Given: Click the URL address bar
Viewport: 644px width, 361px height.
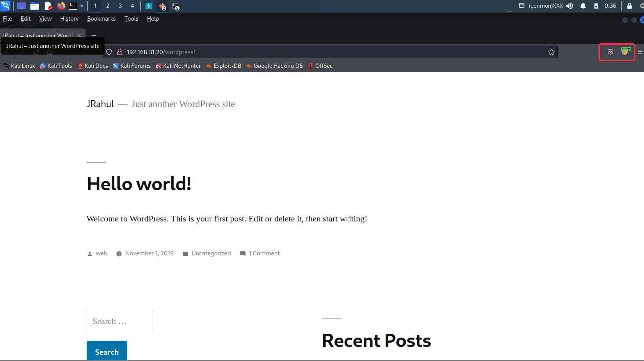Looking at the screenshot, I should (x=330, y=52).
